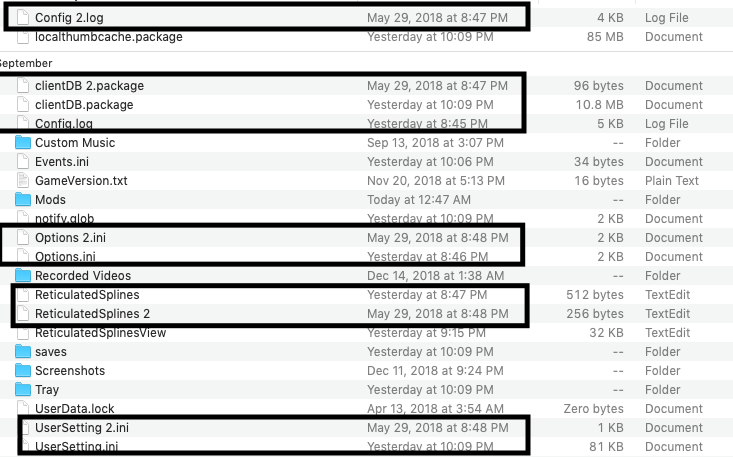
Task: Click the Config 2.log file icon
Action: pyautogui.click(x=23, y=17)
